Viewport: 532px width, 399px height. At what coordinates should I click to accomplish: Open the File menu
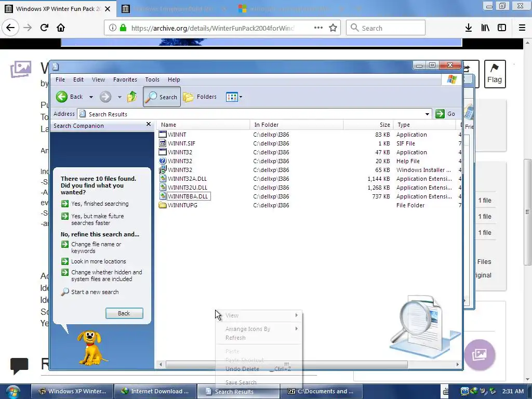point(60,79)
